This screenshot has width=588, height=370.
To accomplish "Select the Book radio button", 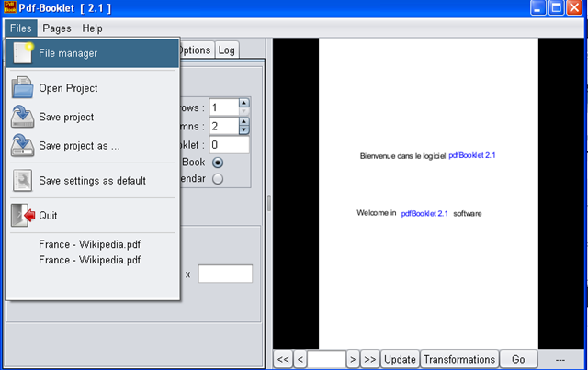I will [218, 163].
